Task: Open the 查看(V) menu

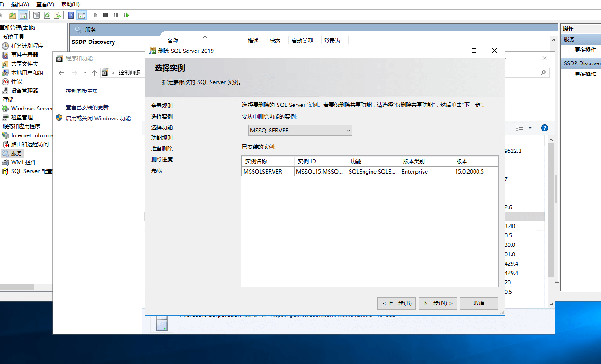Action: tap(45, 4)
